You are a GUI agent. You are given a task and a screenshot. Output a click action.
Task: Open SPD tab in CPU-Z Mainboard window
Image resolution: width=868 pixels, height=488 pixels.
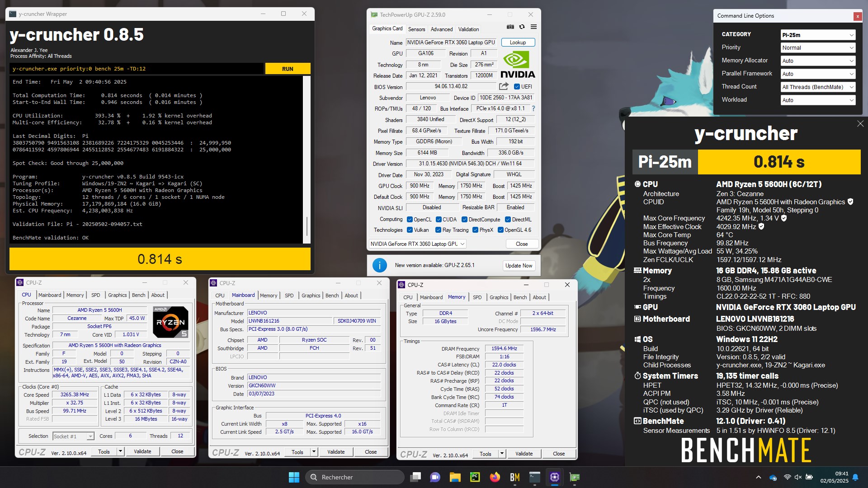pos(289,296)
